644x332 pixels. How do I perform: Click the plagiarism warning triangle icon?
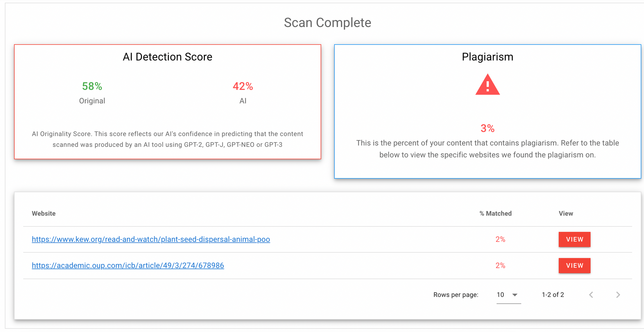click(488, 85)
